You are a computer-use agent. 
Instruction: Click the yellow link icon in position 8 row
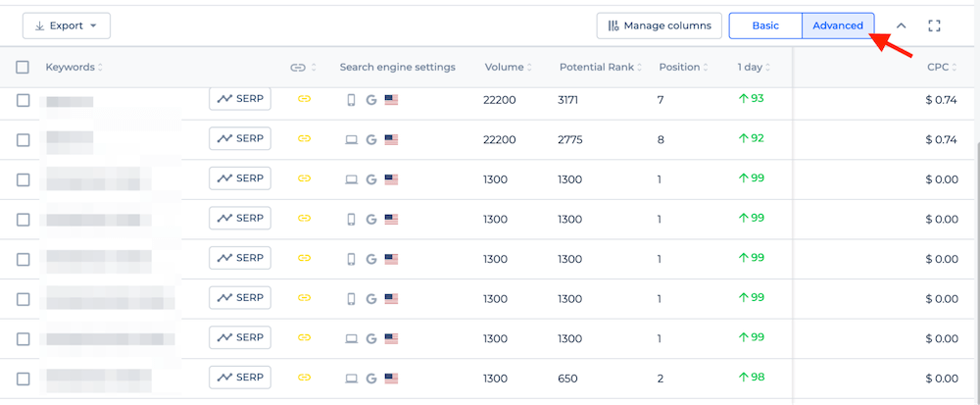click(305, 138)
